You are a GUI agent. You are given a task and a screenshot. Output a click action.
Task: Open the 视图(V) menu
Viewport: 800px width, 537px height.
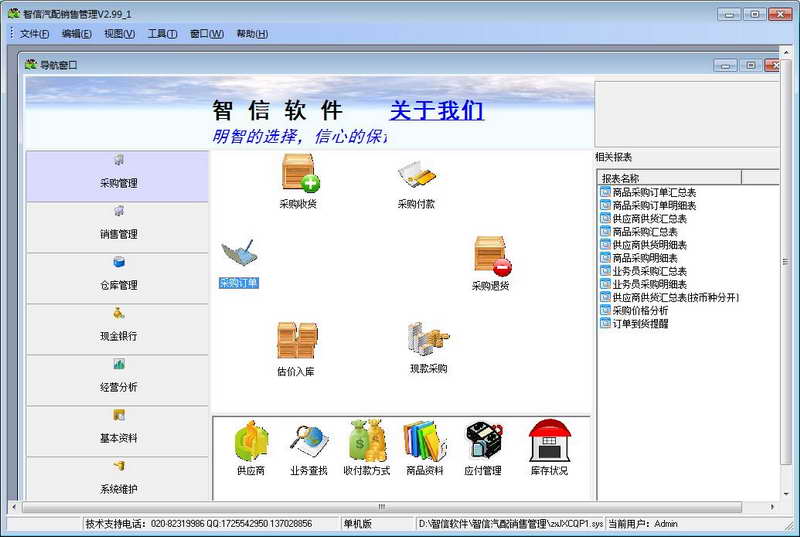point(119,34)
